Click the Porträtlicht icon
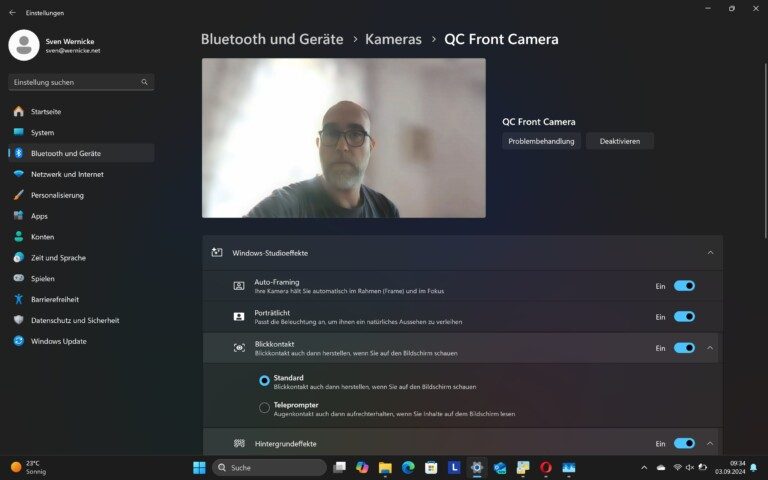Screen dimensions: 768x480 point(239,317)
